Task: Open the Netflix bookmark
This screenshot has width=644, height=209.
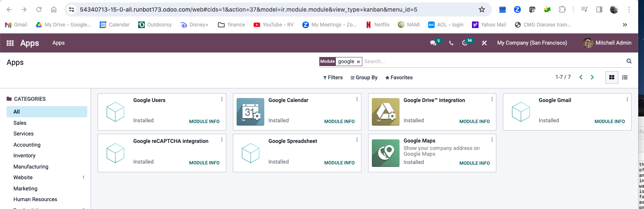Action: pyautogui.click(x=378, y=25)
